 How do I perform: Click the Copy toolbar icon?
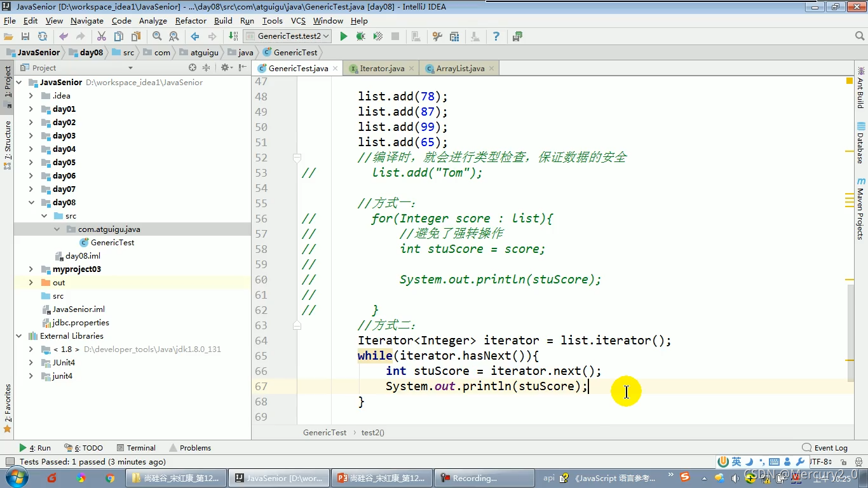pos(119,36)
